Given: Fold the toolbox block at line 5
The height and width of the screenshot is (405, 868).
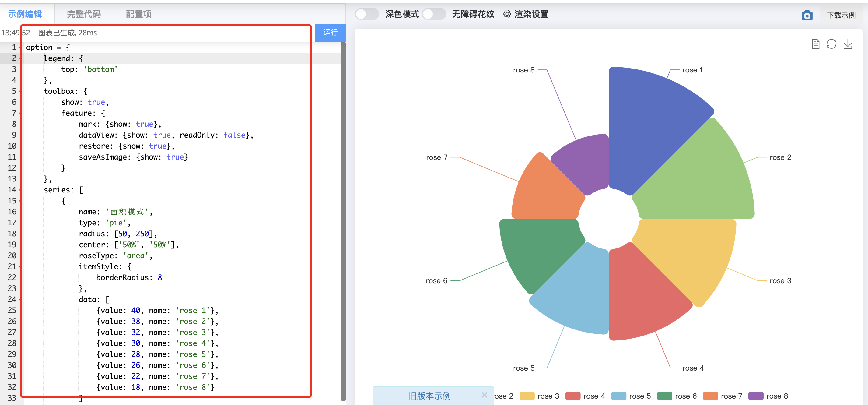Looking at the screenshot, I should click(20, 91).
